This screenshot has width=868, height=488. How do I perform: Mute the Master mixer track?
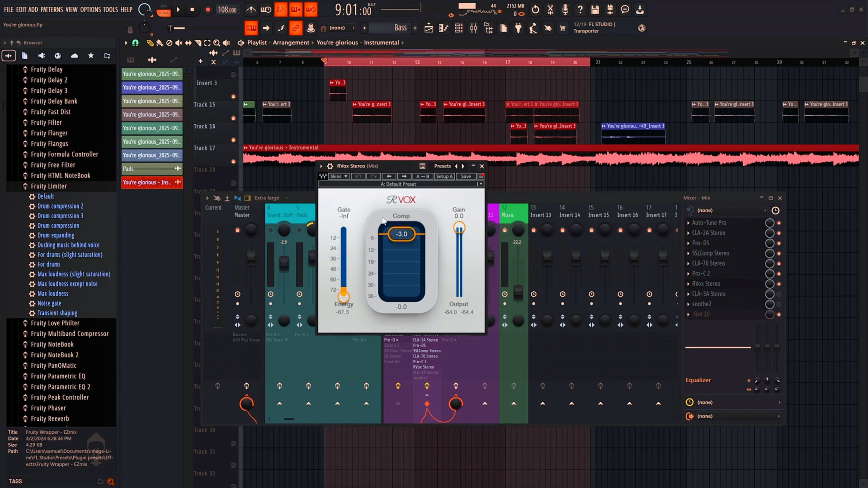tap(237, 230)
